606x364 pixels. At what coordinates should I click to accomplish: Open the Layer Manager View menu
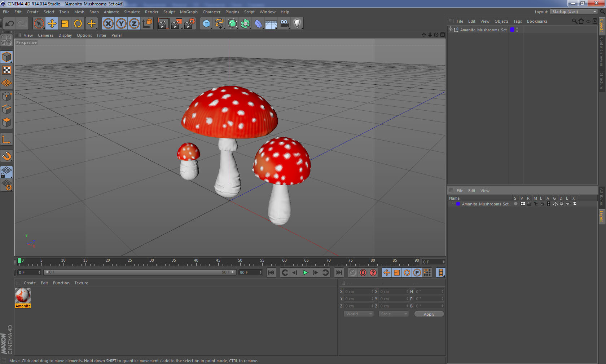click(485, 191)
